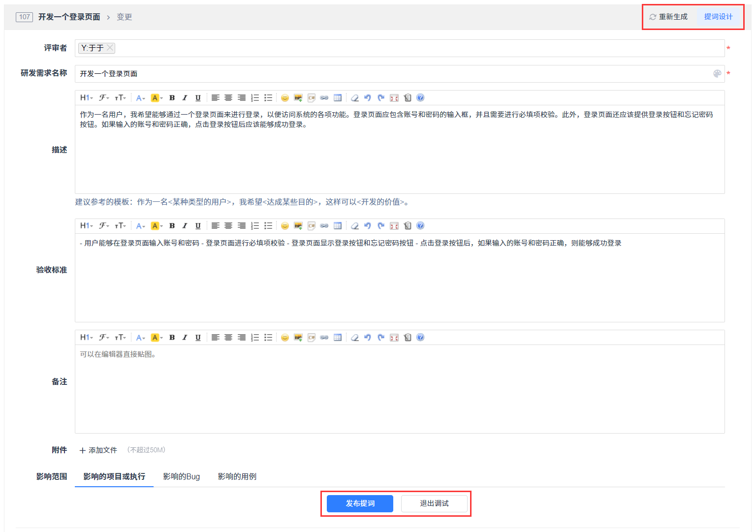Insert unordered list in 验收标准 editor
Viewport: 756px width, 532px height.
(268, 226)
